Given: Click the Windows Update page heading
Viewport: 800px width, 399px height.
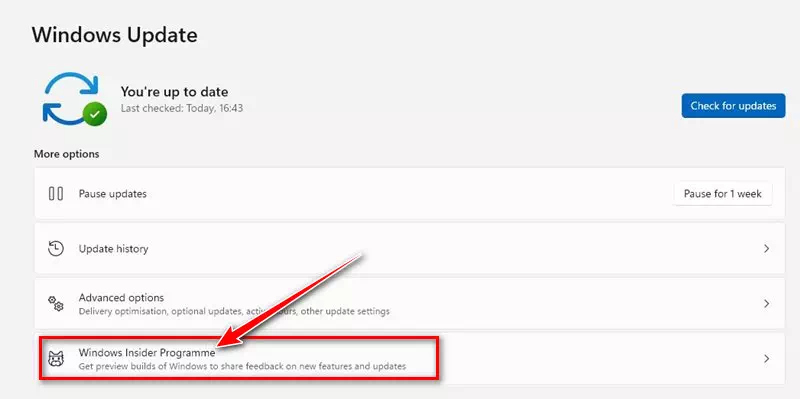Looking at the screenshot, I should (114, 35).
